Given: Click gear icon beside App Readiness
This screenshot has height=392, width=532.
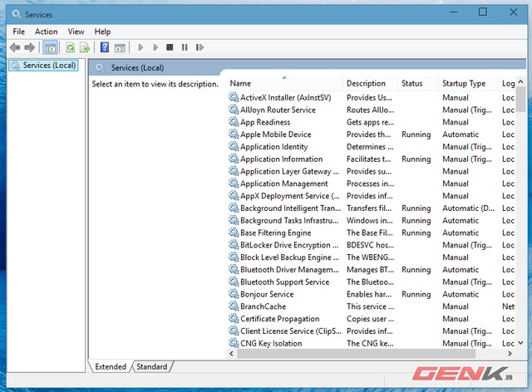Looking at the screenshot, I should [234, 122].
